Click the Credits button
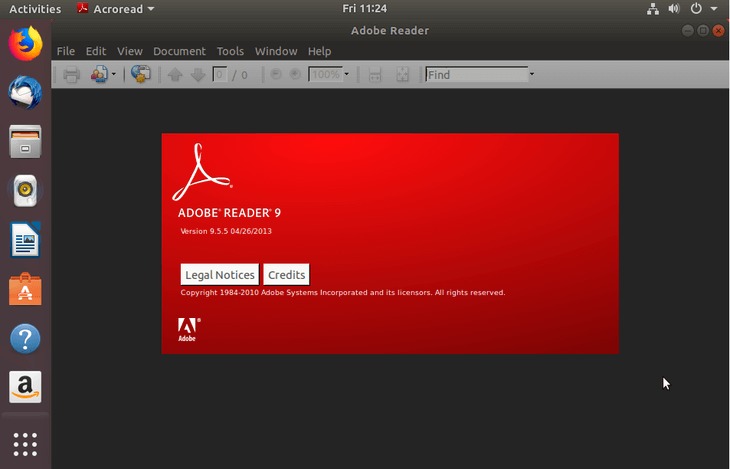 point(286,275)
